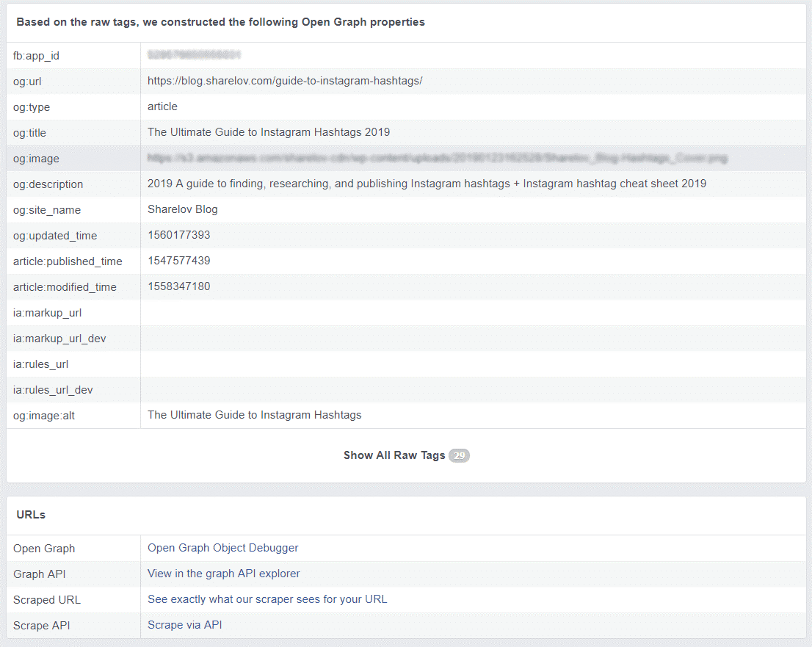The image size is (812, 647).
Task: Click the article:modified_time property label
Action: coord(65,287)
